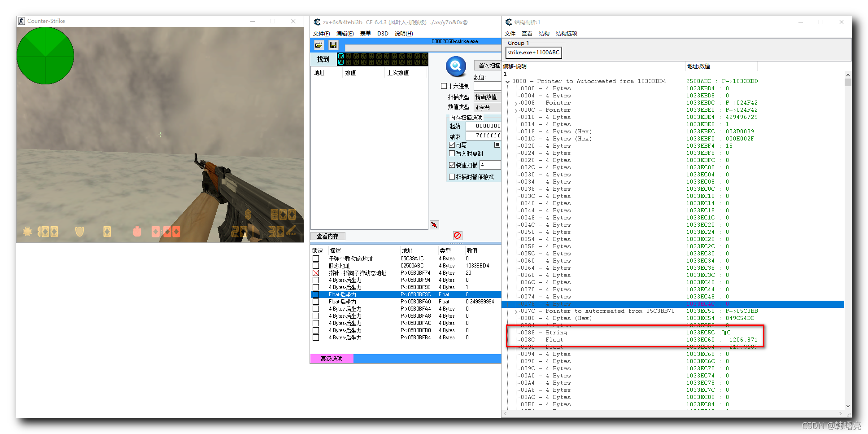The height and width of the screenshot is (434, 868).
Task: Open the 编辑(E) menu
Action: 345,34
